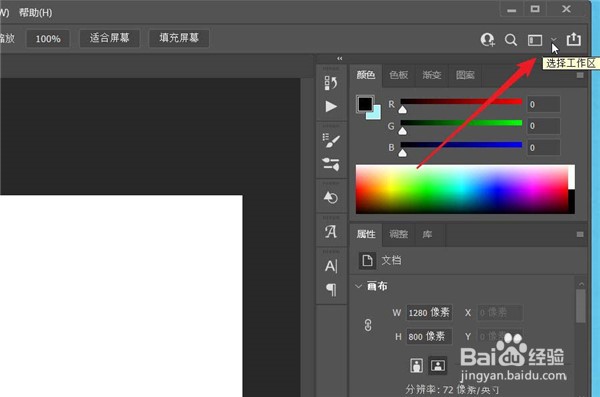Open the Brush Settings panel icon

[x=331, y=141]
